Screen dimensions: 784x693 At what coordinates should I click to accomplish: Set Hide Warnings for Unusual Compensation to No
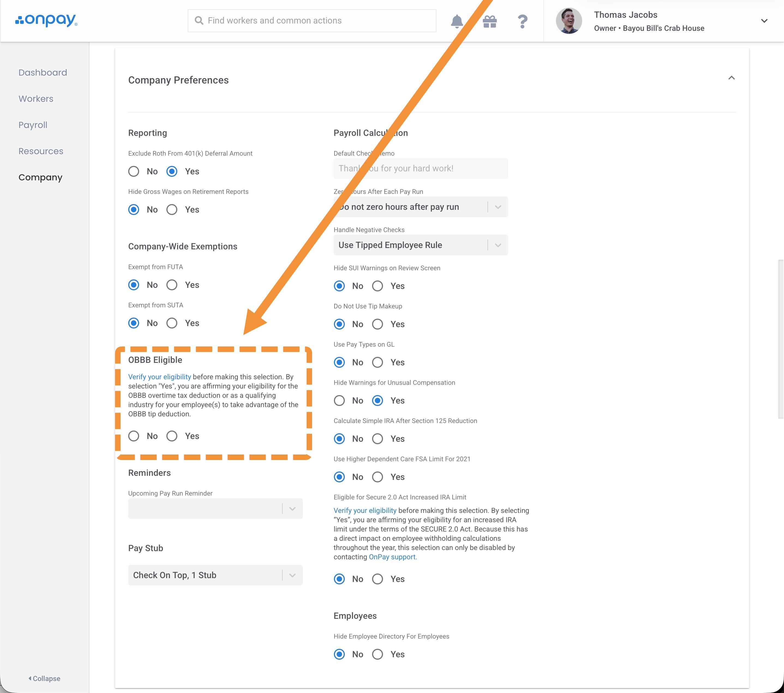(x=339, y=401)
